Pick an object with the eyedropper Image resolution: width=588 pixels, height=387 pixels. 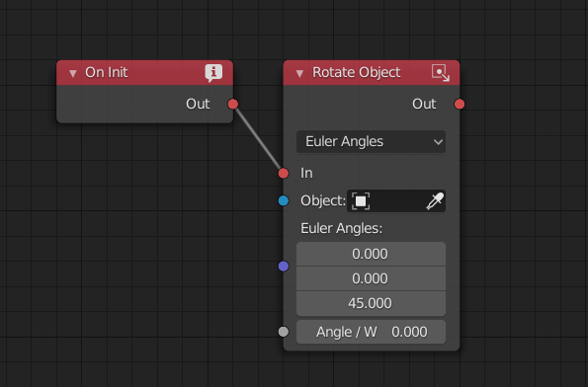435,201
